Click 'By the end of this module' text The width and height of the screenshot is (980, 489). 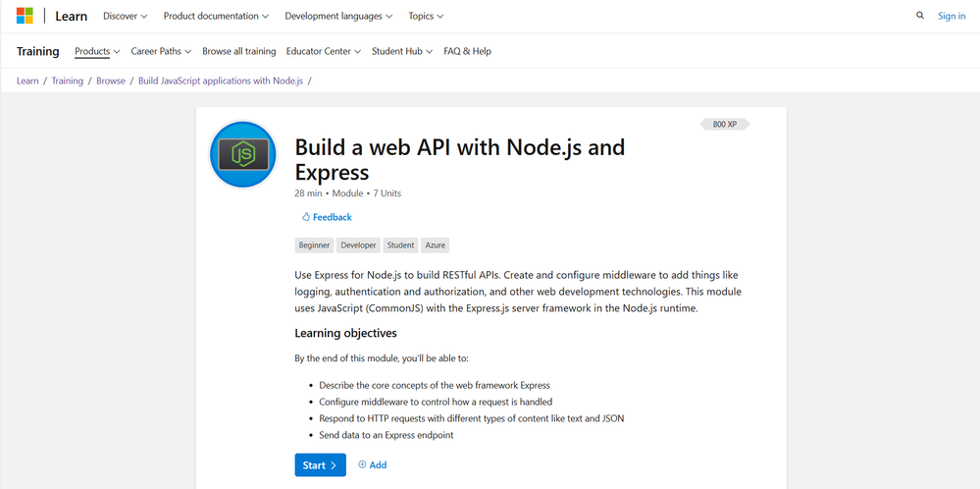click(x=382, y=359)
